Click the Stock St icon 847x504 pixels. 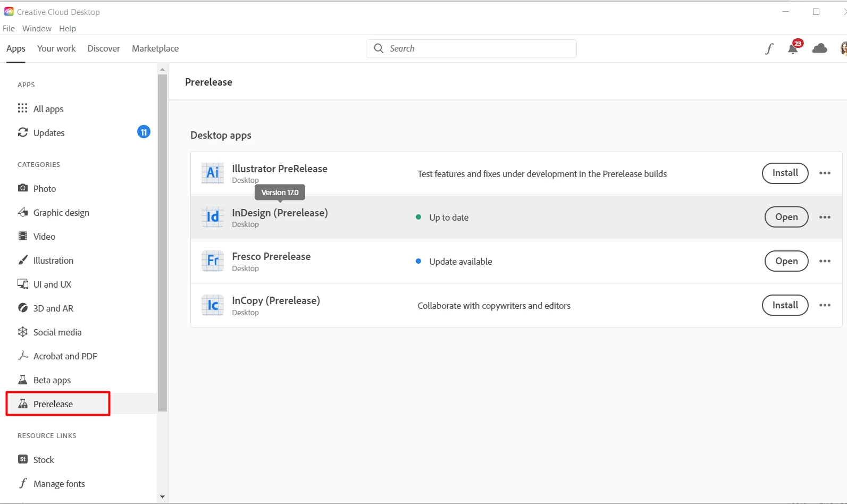pyautogui.click(x=23, y=459)
